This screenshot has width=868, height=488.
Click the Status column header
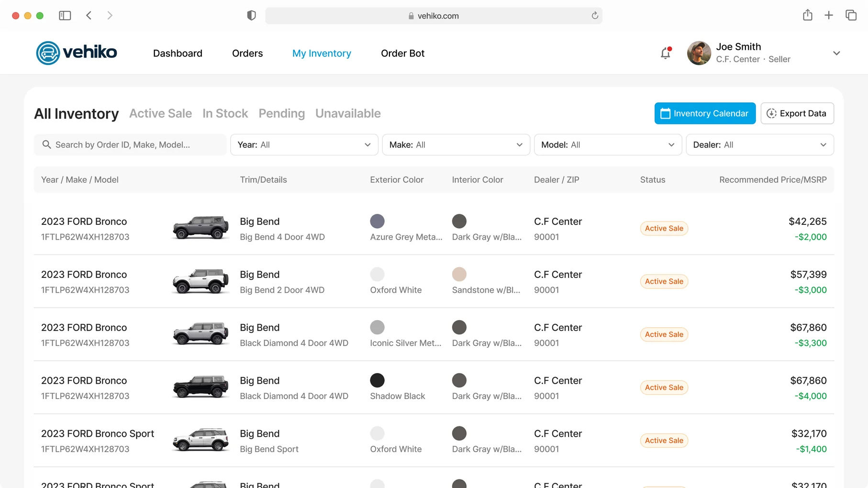653,180
